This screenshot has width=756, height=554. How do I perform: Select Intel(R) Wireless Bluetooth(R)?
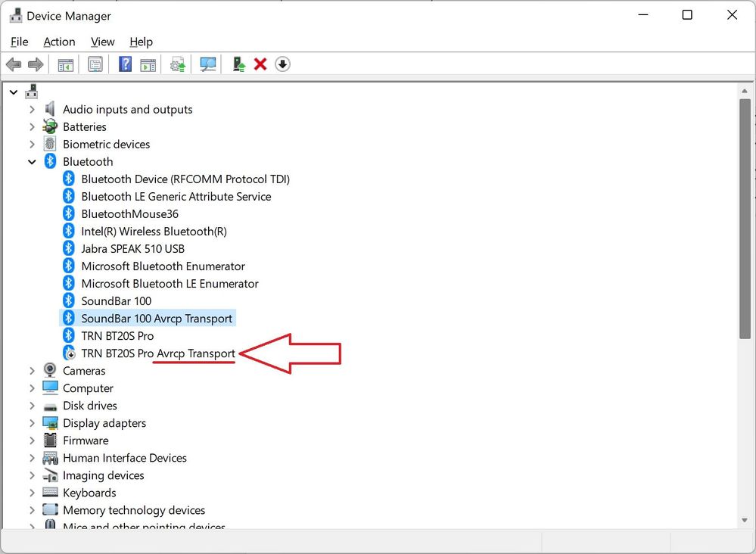pos(154,231)
